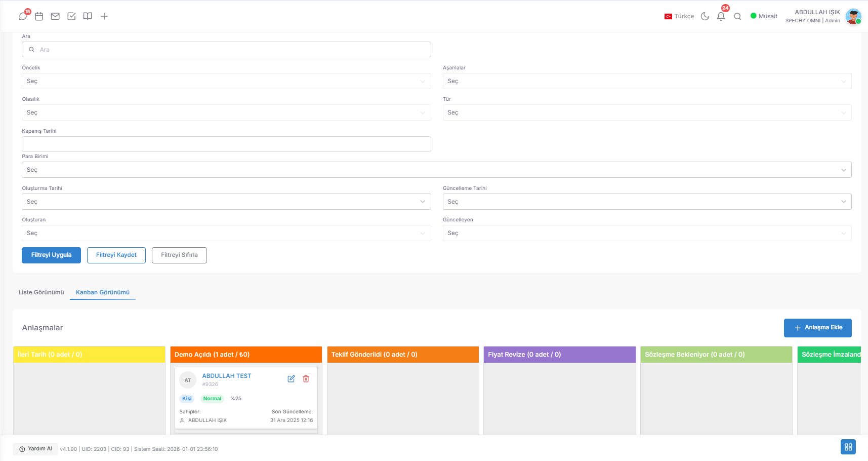Click the Kişi tag on deal card

click(x=187, y=399)
